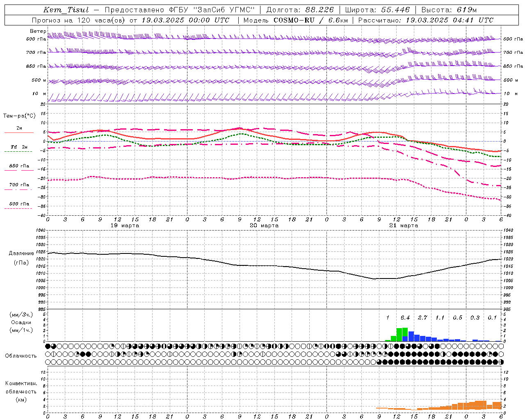Click the '(мм/3ч.)' precipitation unit label
Screen dimensions: 525x420
[x=21, y=315]
